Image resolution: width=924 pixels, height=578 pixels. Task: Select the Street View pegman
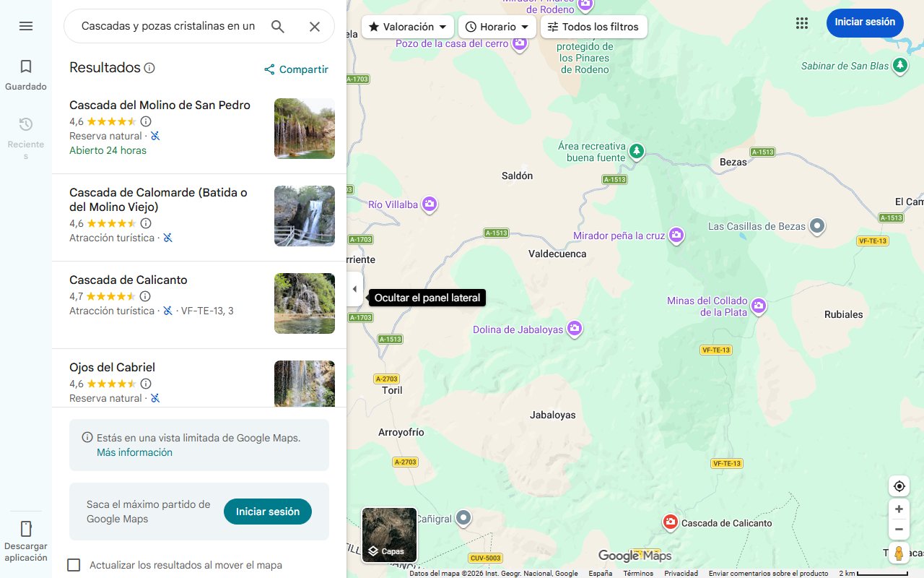coord(899,553)
